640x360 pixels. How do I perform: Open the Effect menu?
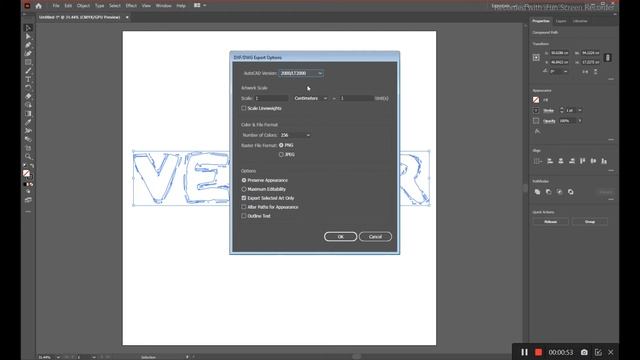131,6
